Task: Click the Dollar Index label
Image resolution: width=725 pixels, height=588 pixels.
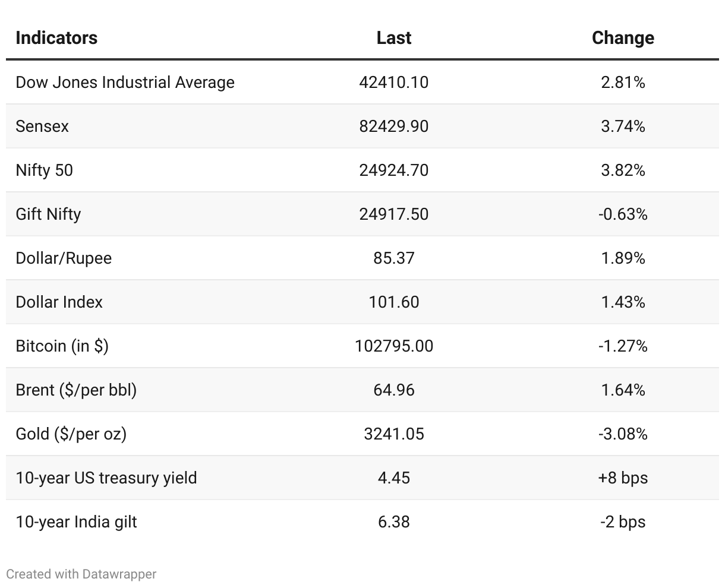Action: pyautogui.click(x=59, y=302)
